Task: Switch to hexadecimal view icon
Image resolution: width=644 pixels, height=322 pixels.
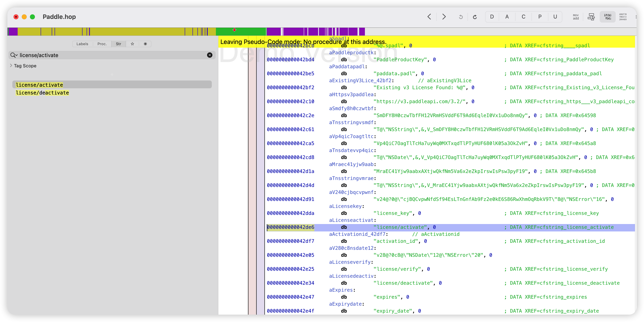Action: (623, 17)
